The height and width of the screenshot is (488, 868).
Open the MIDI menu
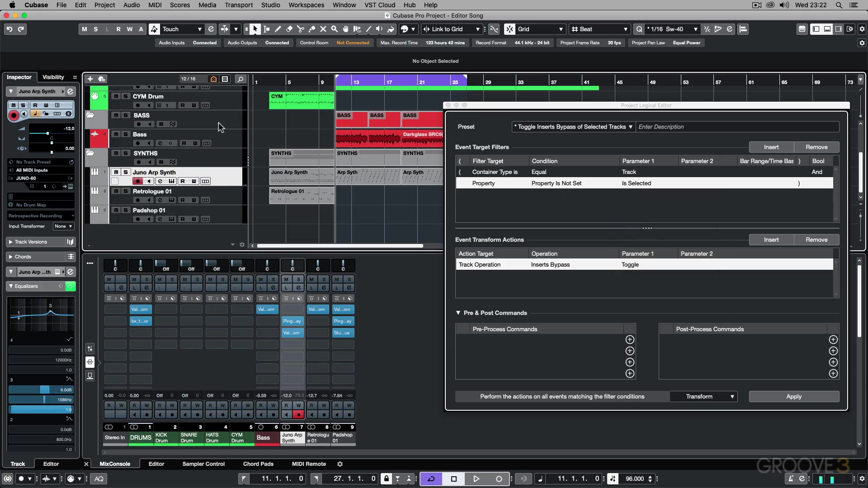click(x=155, y=5)
